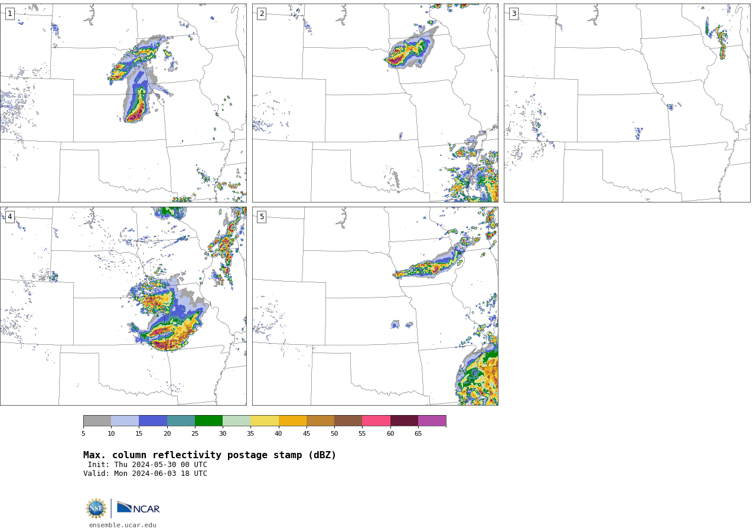Click the colorbar tick label 55
The height and width of the screenshot is (532, 756).
coord(362,434)
